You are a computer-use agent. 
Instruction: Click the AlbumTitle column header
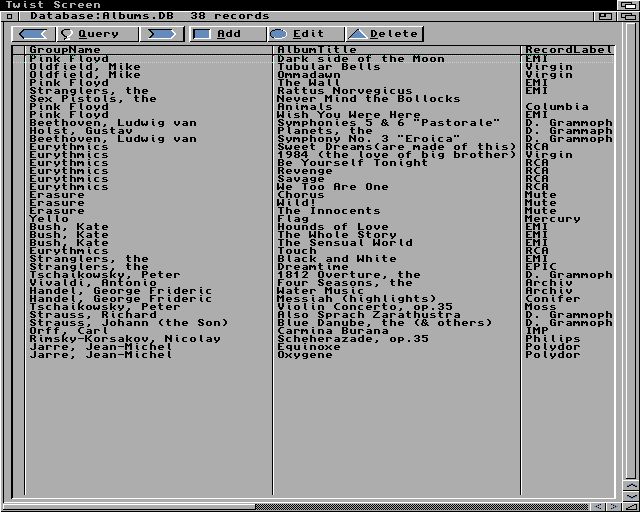point(317,50)
